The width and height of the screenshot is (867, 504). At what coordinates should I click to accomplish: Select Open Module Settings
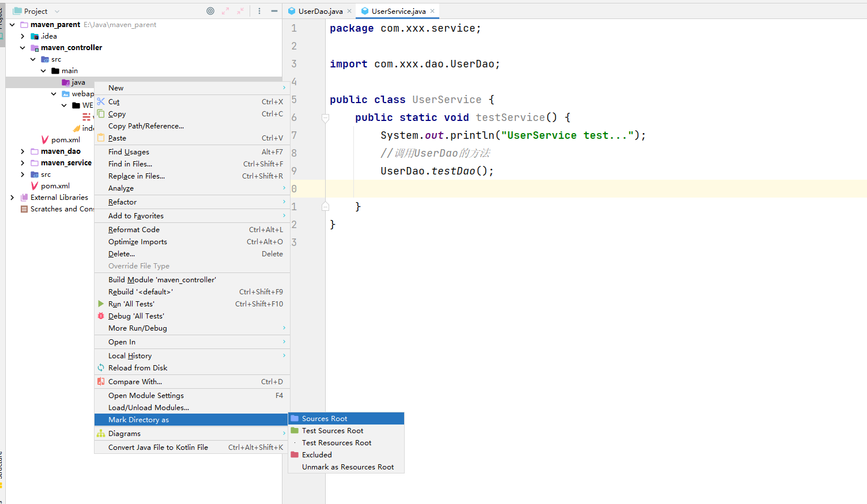192,396
